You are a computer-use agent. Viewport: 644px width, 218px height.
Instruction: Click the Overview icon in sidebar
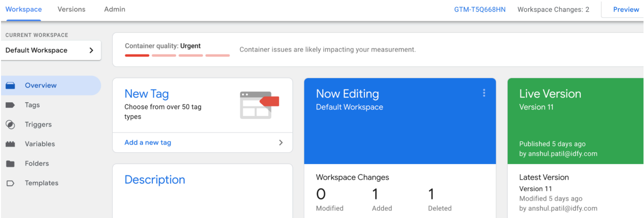[x=10, y=86]
